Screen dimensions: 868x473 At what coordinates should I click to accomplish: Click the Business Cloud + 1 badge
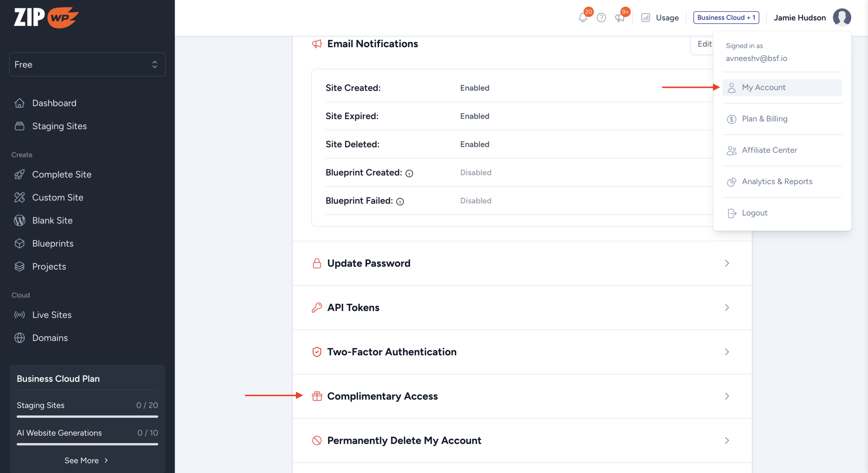[x=726, y=18]
